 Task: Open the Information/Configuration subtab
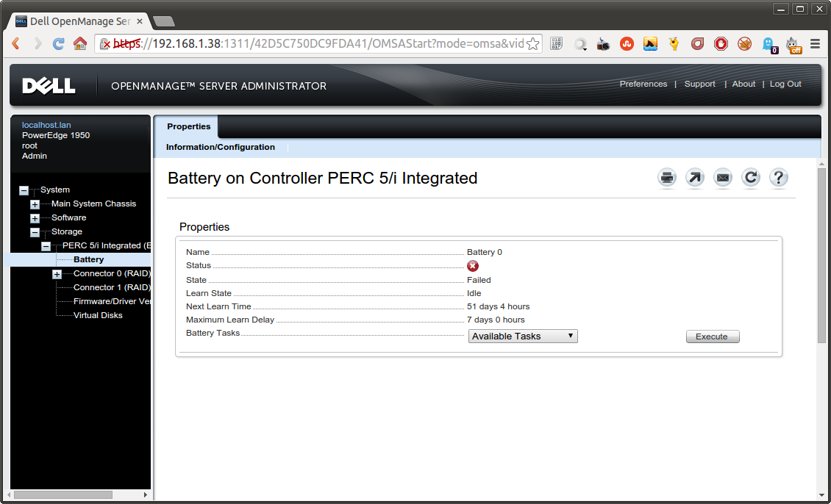[221, 147]
